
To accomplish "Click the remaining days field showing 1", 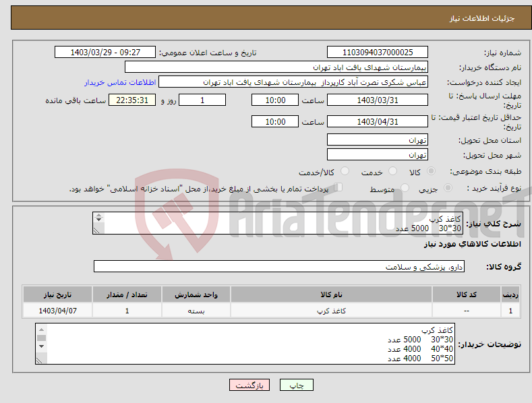I will tap(202, 100).
